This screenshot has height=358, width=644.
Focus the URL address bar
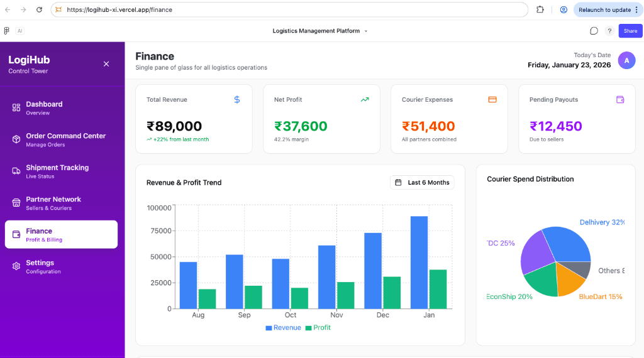pos(289,10)
